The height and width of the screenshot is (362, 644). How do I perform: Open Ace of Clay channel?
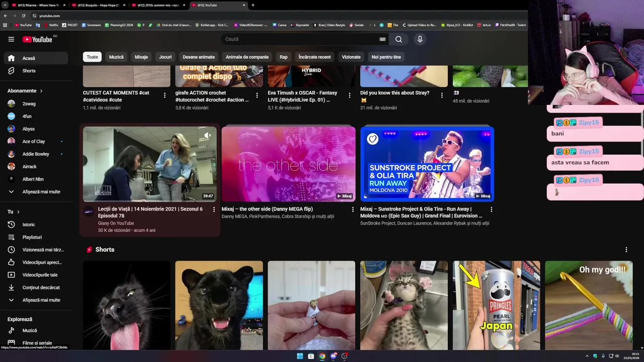click(x=35, y=141)
